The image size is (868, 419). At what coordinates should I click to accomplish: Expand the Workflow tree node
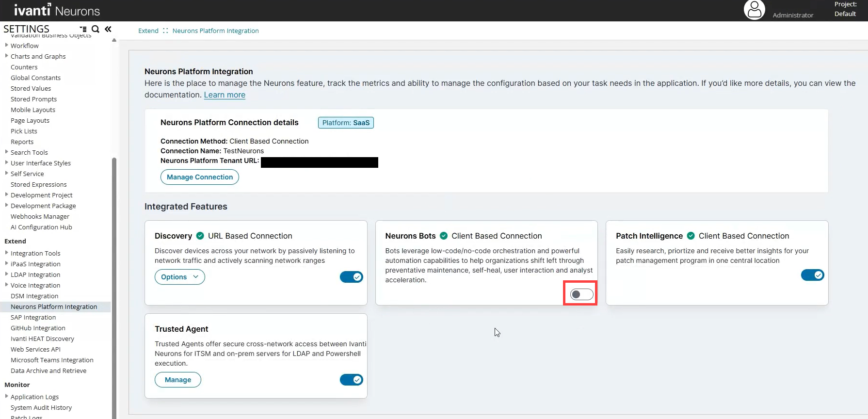pos(7,45)
